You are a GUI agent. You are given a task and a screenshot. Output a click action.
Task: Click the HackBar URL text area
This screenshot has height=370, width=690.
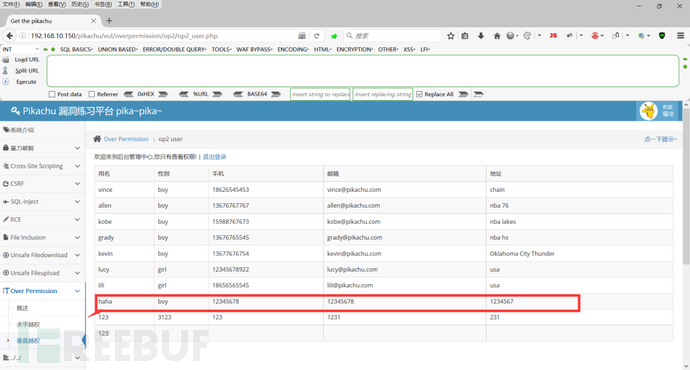pos(363,70)
